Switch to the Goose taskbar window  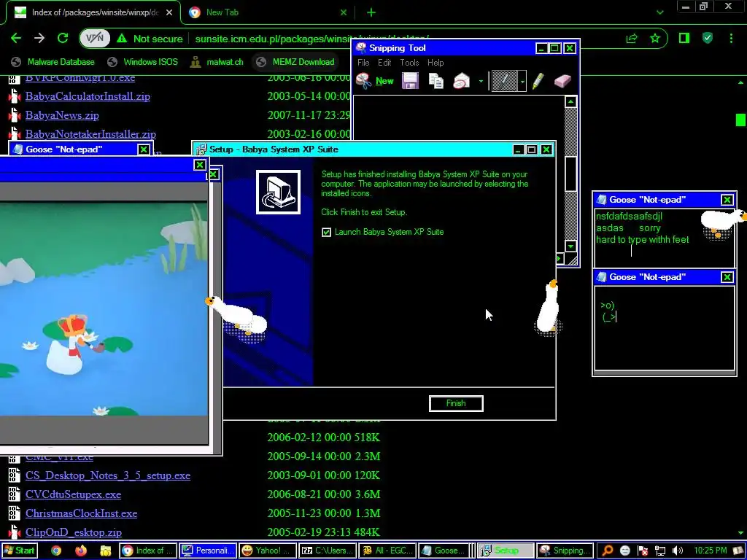[444, 551]
